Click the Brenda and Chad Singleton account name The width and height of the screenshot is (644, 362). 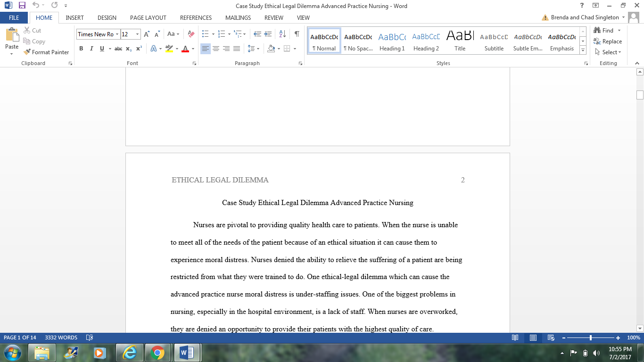click(585, 17)
